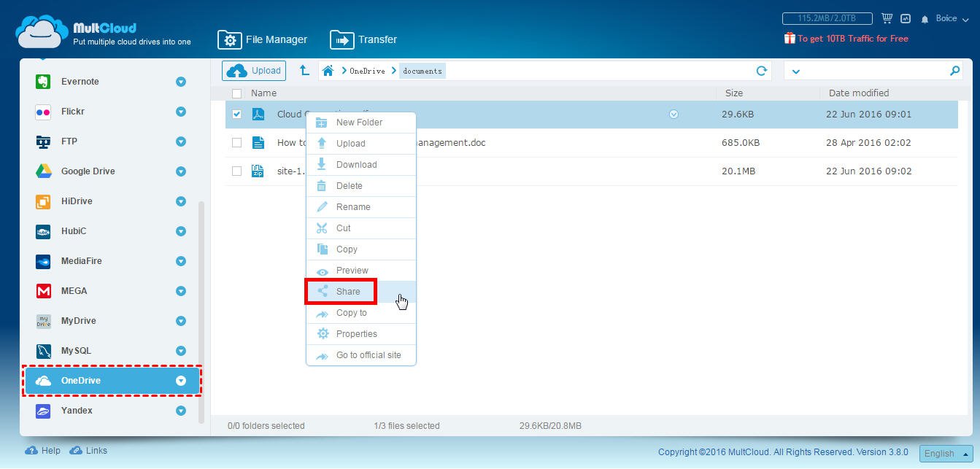Click the red gift icon

[x=789, y=38]
